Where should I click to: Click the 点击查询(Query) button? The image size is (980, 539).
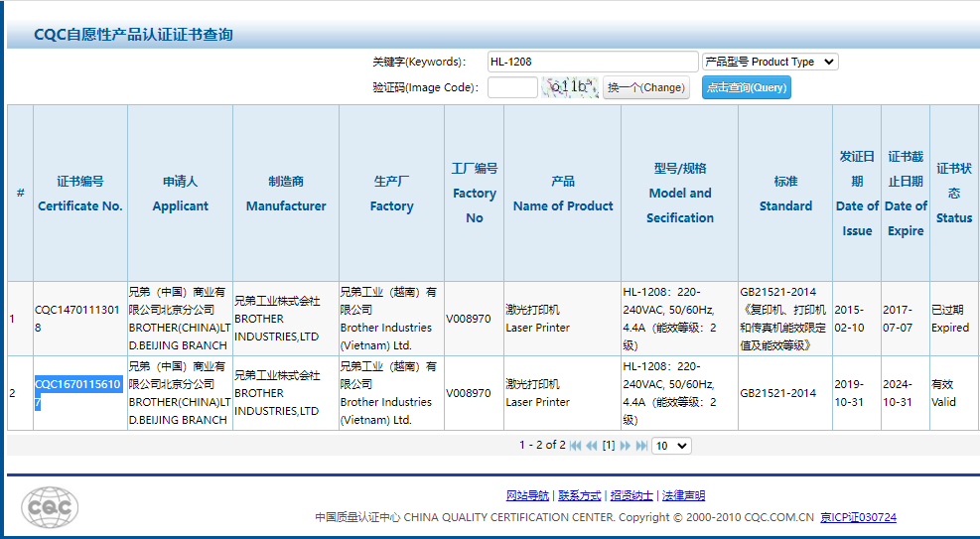pyautogui.click(x=747, y=87)
